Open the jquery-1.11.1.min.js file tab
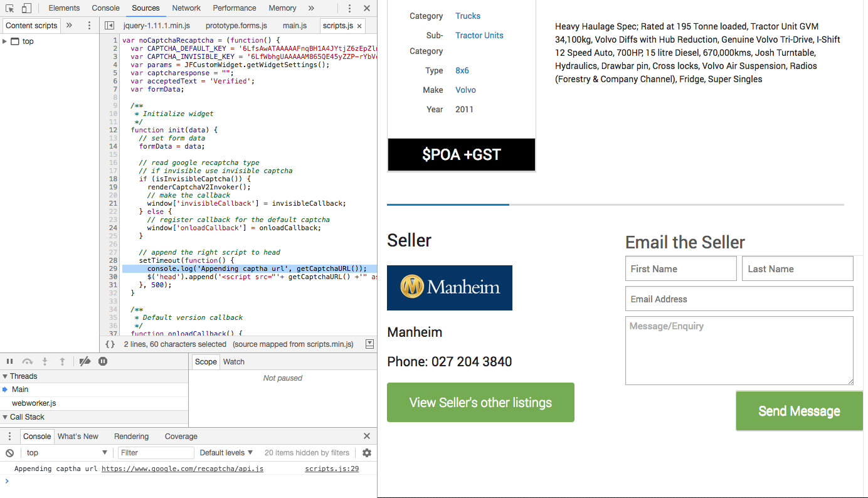 coord(156,26)
